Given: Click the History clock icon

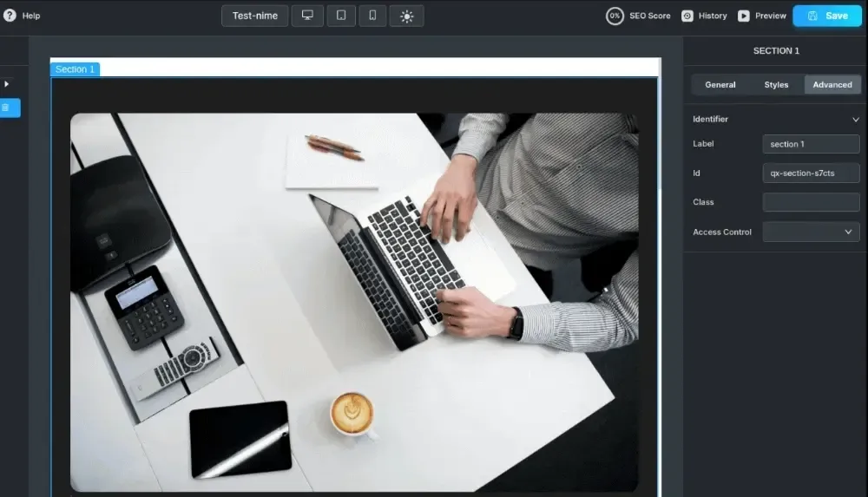Looking at the screenshot, I should [687, 16].
